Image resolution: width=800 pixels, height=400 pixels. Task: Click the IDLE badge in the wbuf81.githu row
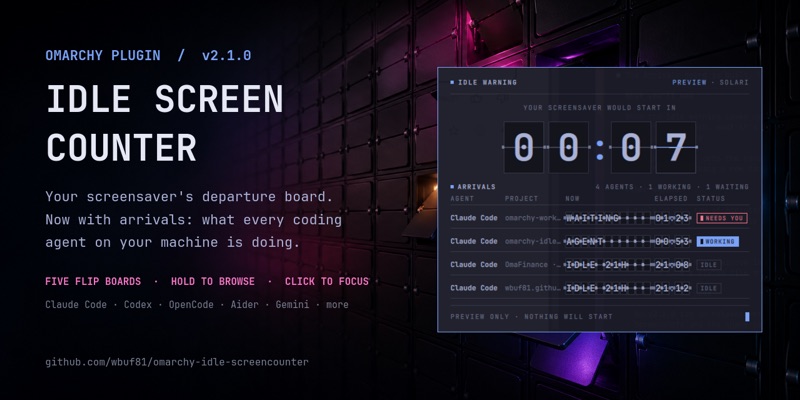[709, 288]
